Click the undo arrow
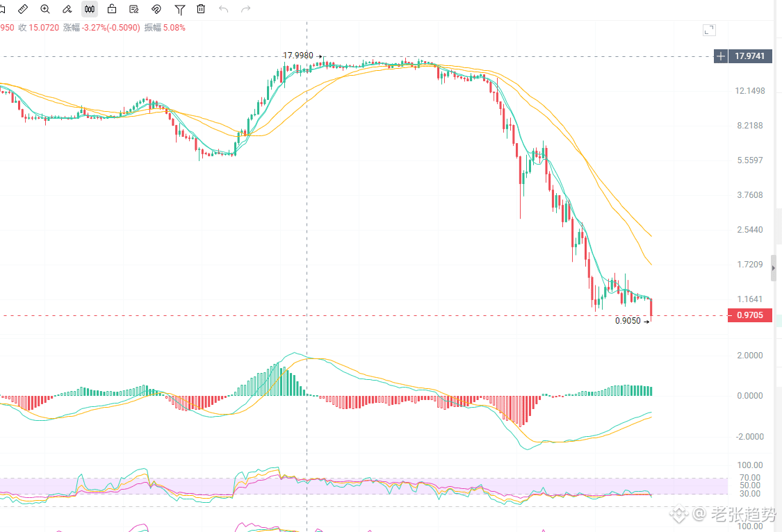 pyautogui.click(x=223, y=9)
